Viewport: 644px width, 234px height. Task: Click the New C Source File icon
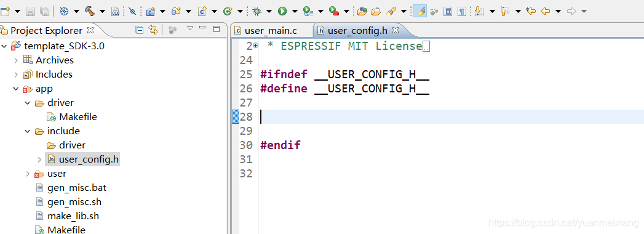[x=202, y=11]
